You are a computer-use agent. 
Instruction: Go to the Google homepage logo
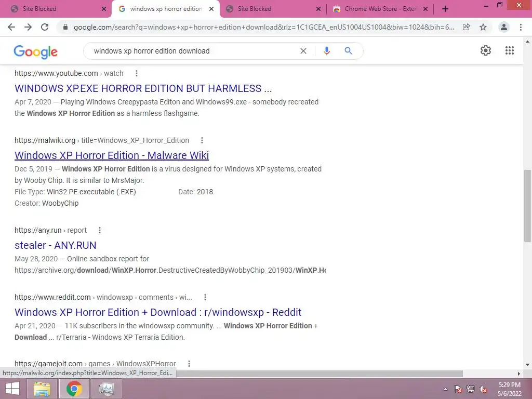click(x=36, y=51)
